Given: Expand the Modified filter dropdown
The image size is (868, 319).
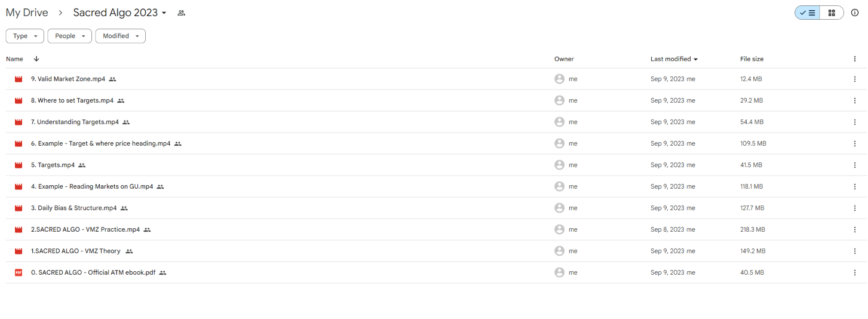Looking at the screenshot, I should click(x=120, y=36).
